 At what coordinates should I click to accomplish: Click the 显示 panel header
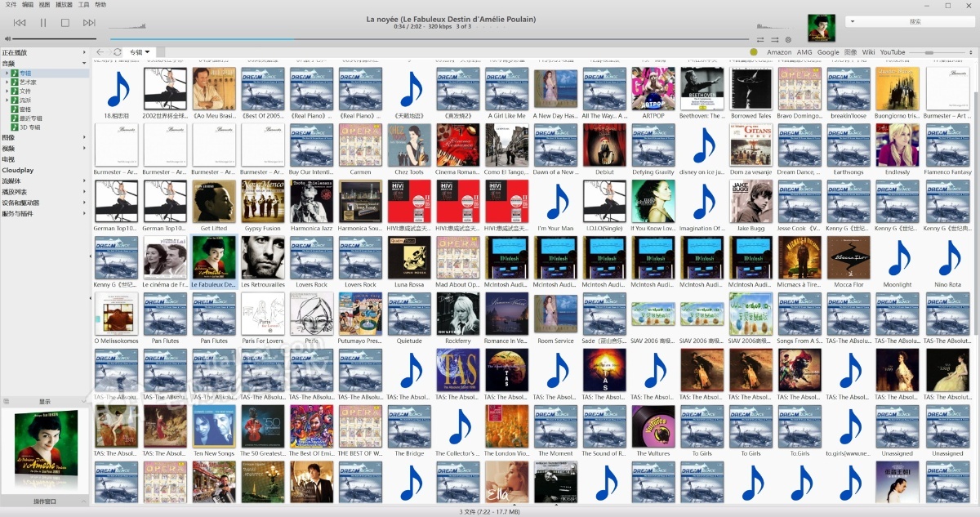pos(45,401)
